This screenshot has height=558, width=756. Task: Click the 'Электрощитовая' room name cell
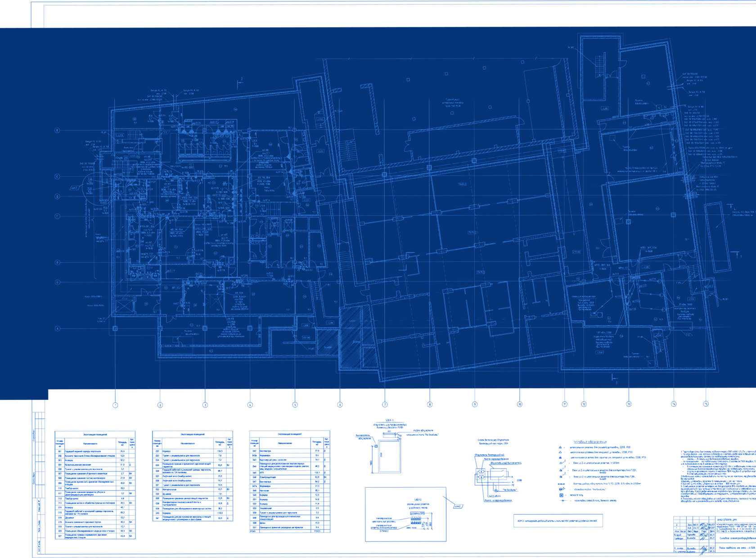[x=284, y=477]
